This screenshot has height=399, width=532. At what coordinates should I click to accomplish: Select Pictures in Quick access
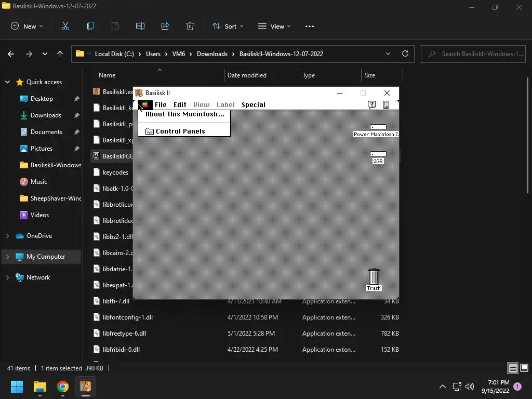coord(42,149)
